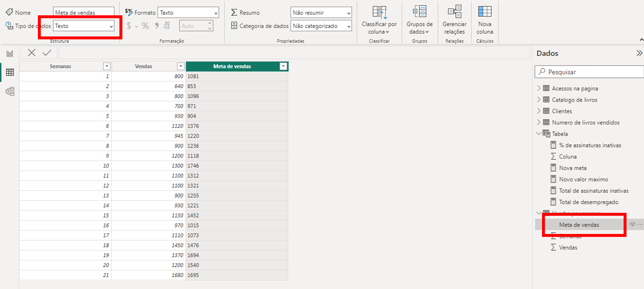Commit formula with the checkmark icon
Screen dimensions: 644x289
point(47,53)
